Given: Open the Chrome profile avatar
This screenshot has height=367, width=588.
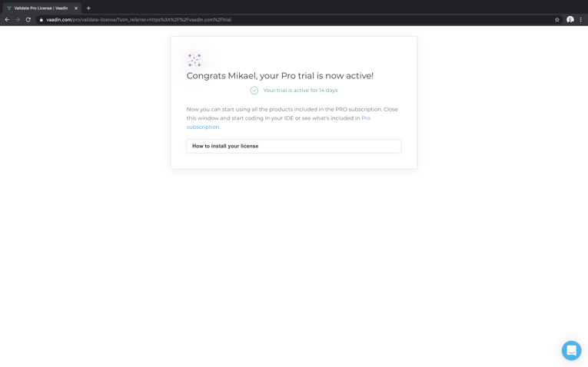Looking at the screenshot, I should coord(570,19).
